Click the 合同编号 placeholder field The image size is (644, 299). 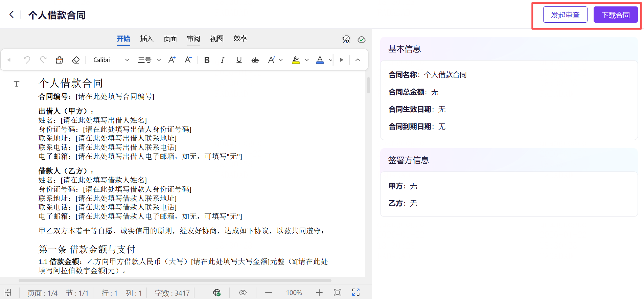click(x=115, y=97)
